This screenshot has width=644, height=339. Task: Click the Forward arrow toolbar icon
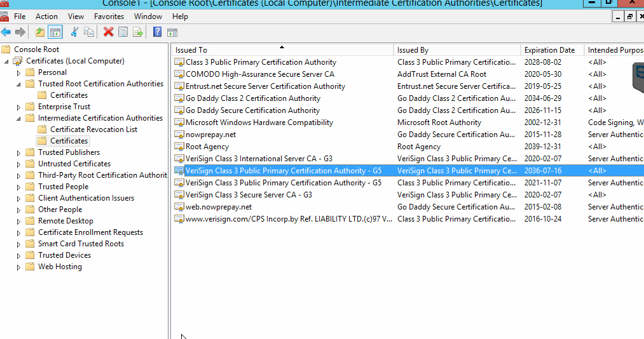click(20, 32)
